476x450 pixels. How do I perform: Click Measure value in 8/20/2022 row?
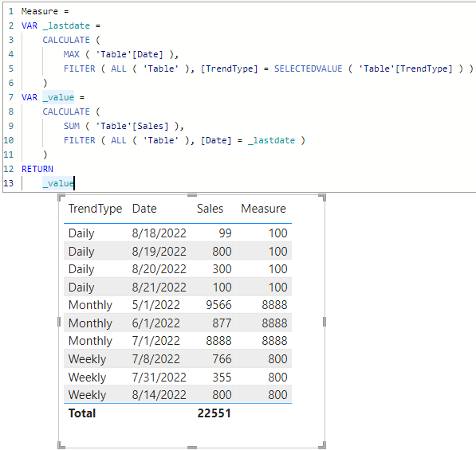click(x=277, y=269)
